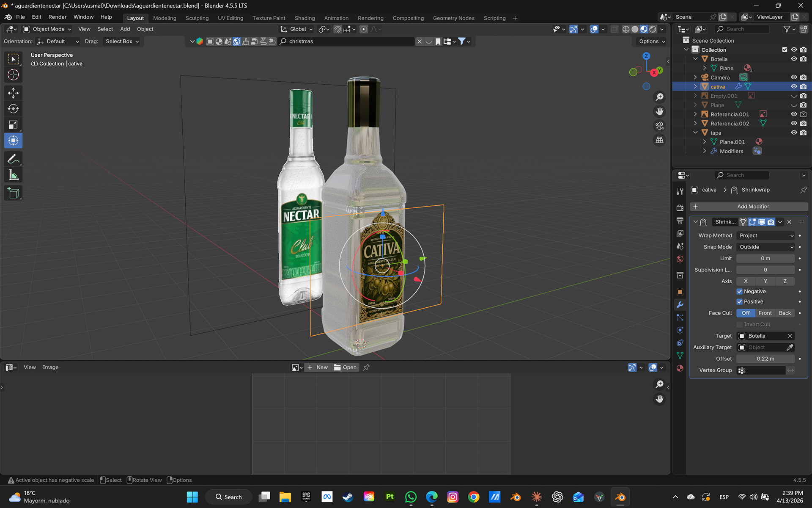Disable the Positive axis checkbox

pyautogui.click(x=739, y=301)
